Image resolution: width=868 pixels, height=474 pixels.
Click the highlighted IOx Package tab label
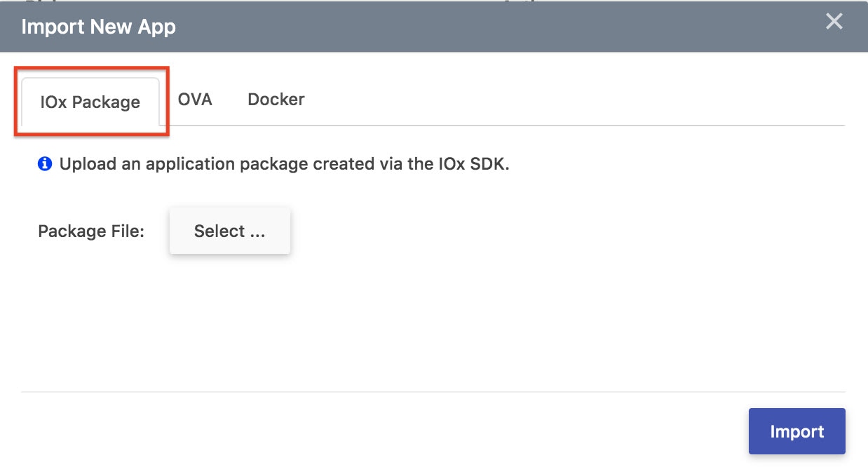(x=90, y=102)
